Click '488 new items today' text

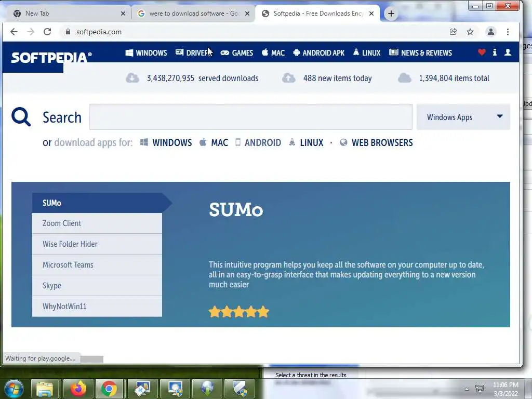338,78
